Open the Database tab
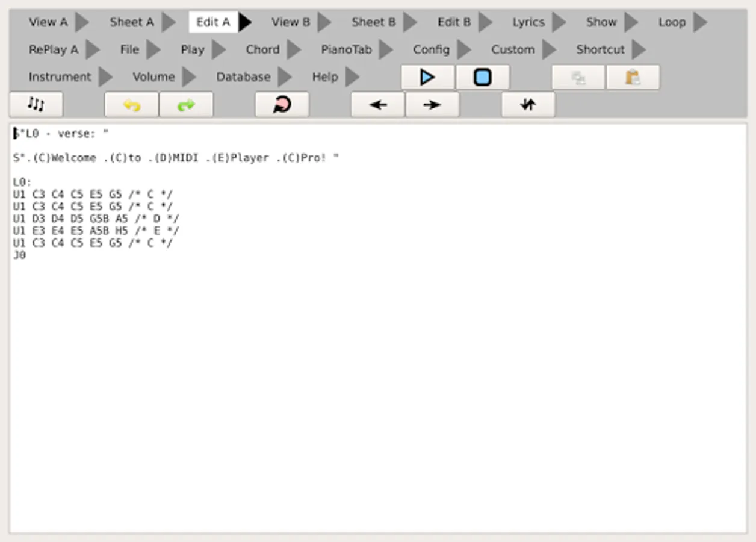This screenshot has width=756, height=542. pyautogui.click(x=243, y=77)
